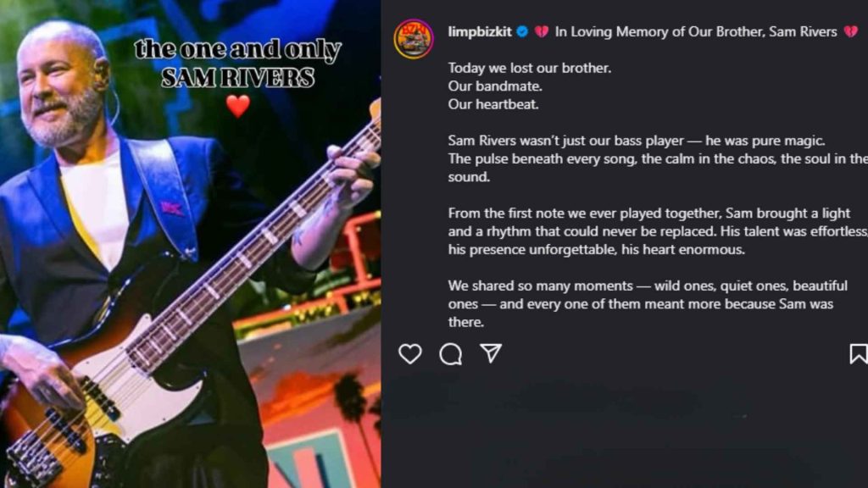
Task: Like the post with the heart icon
Action: [410, 353]
